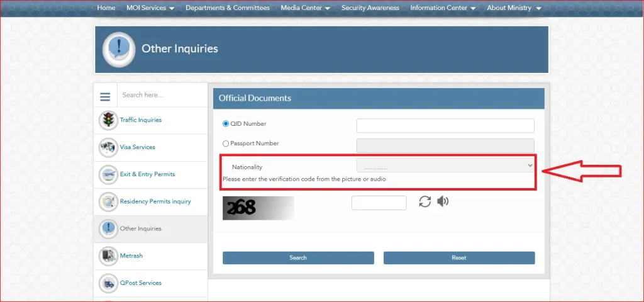Click the hamburger menu icon in sidebar
The image size is (644, 302).
coord(105,97)
